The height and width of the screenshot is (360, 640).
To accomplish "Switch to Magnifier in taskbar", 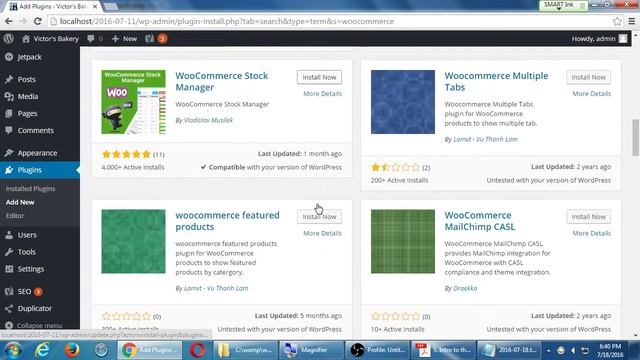I will [312, 350].
